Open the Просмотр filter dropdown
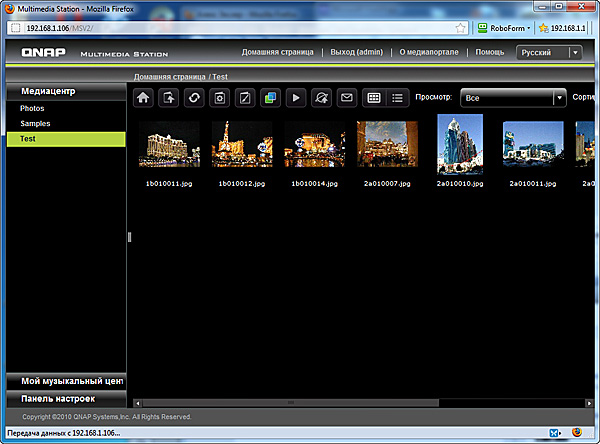The image size is (600, 444). [513, 98]
